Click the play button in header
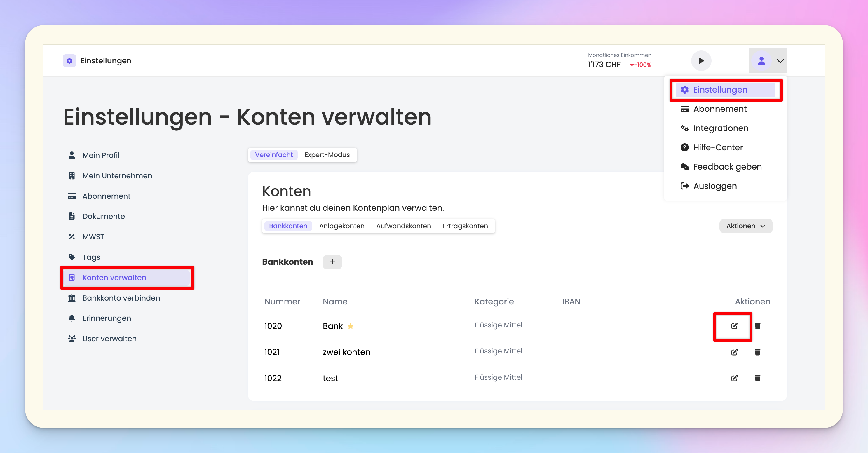 [x=701, y=61]
